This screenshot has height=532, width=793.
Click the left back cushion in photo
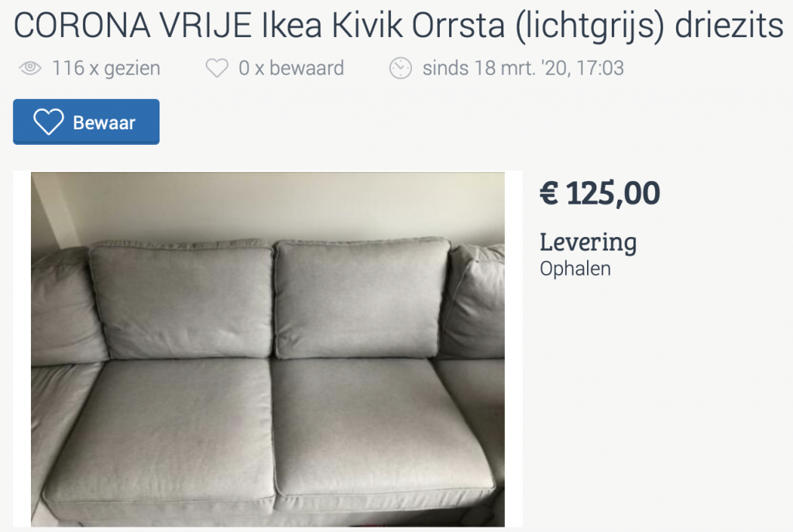click(x=181, y=301)
